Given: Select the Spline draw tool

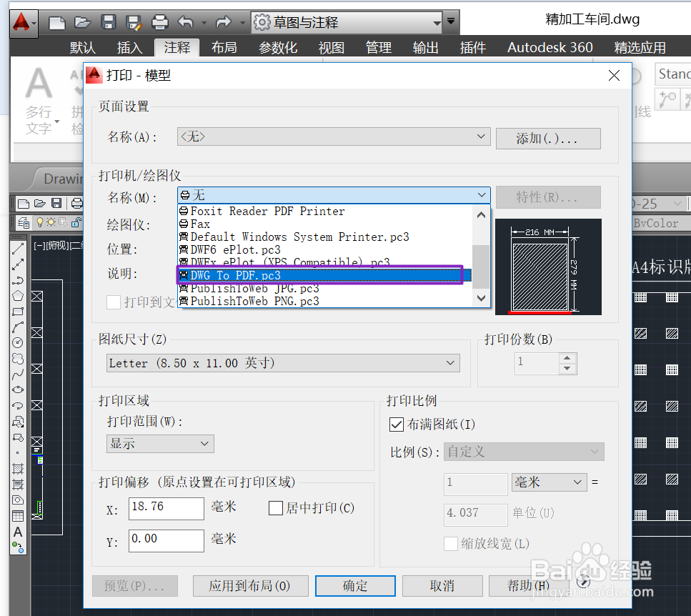Looking at the screenshot, I should point(18,374).
